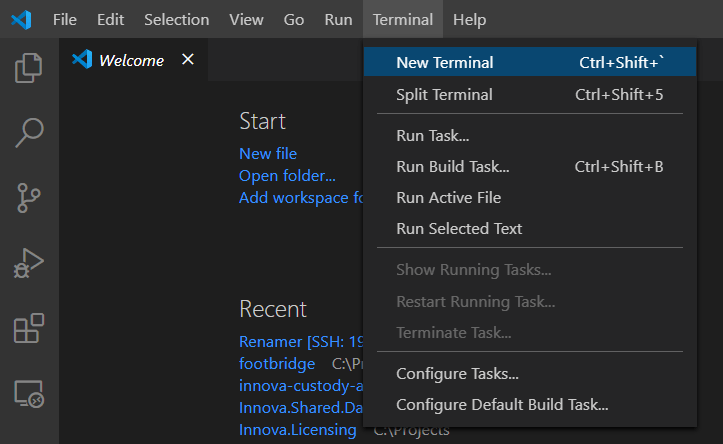Close the Welcome tab

tap(187, 60)
